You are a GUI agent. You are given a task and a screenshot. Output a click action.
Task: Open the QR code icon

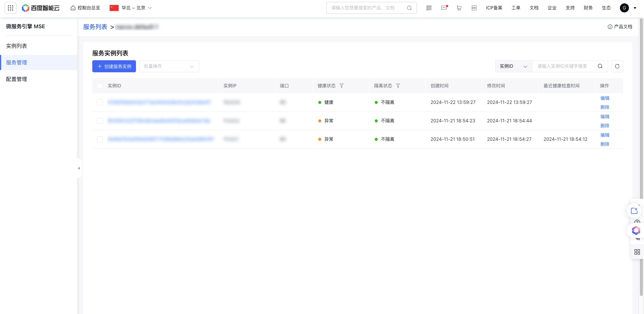(429, 8)
